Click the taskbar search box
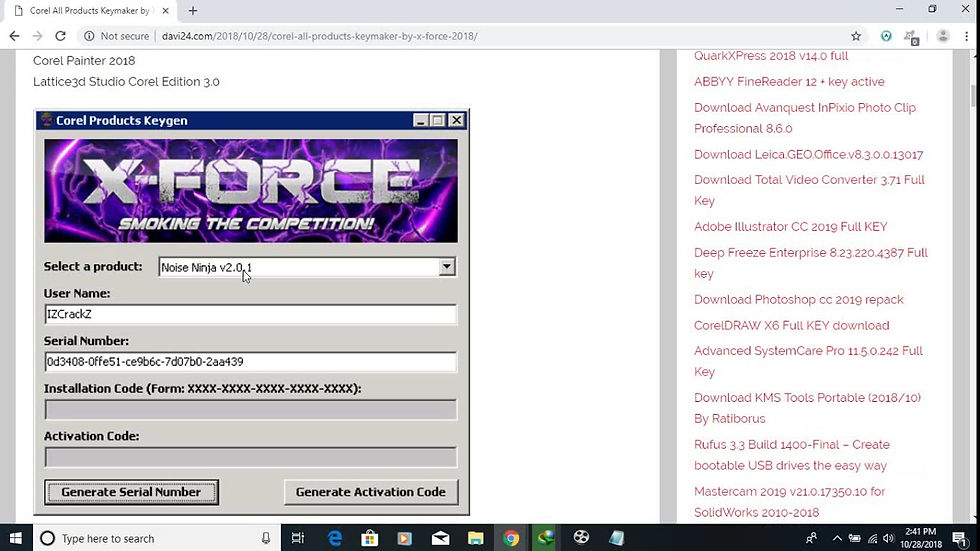 tap(156, 538)
